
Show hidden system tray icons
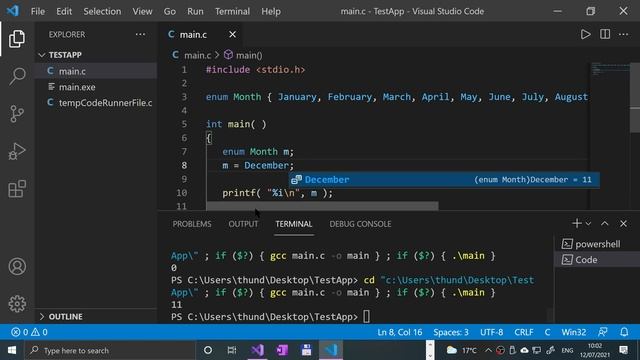pos(488,350)
